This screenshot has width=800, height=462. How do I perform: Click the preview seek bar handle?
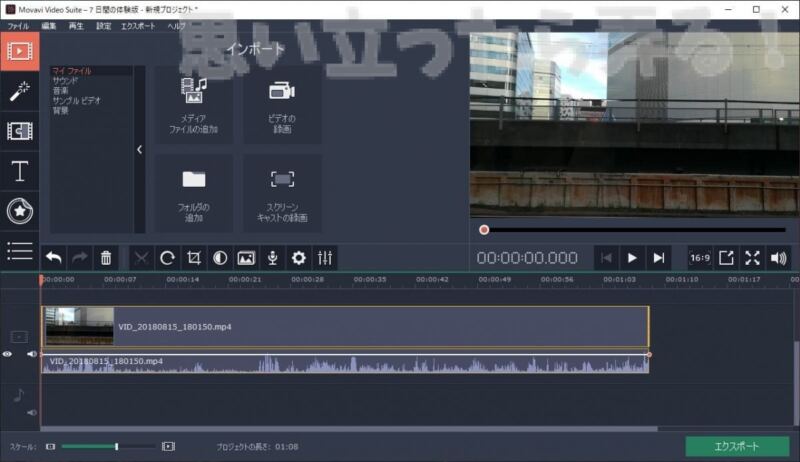click(484, 230)
